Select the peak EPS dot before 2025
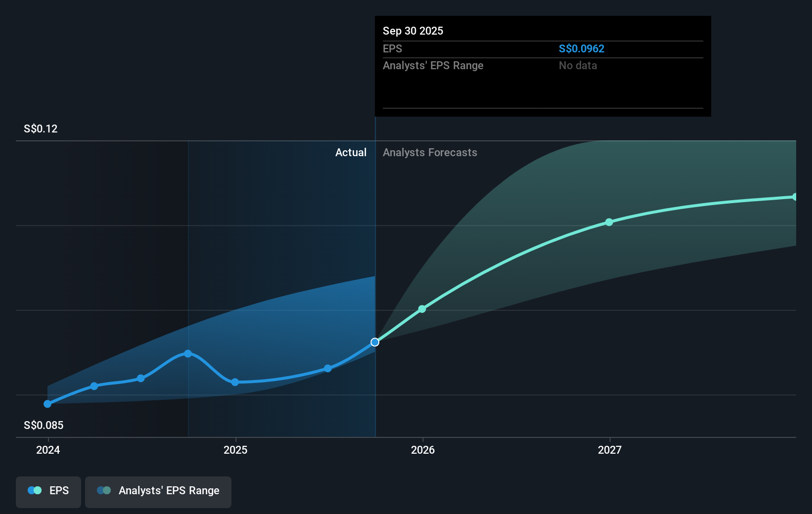The width and height of the screenshot is (812, 514). (x=188, y=353)
